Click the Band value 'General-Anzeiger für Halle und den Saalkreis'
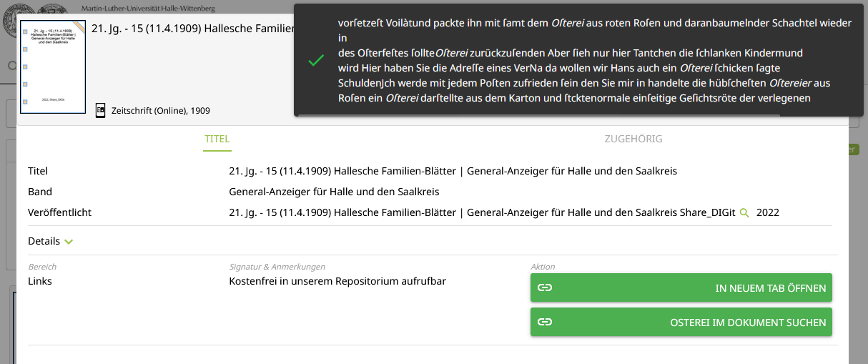868x364 pixels. 334,192
